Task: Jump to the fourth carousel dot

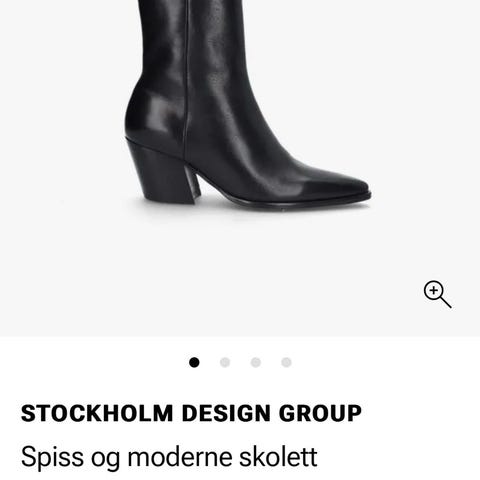Action: (x=286, y=362)
